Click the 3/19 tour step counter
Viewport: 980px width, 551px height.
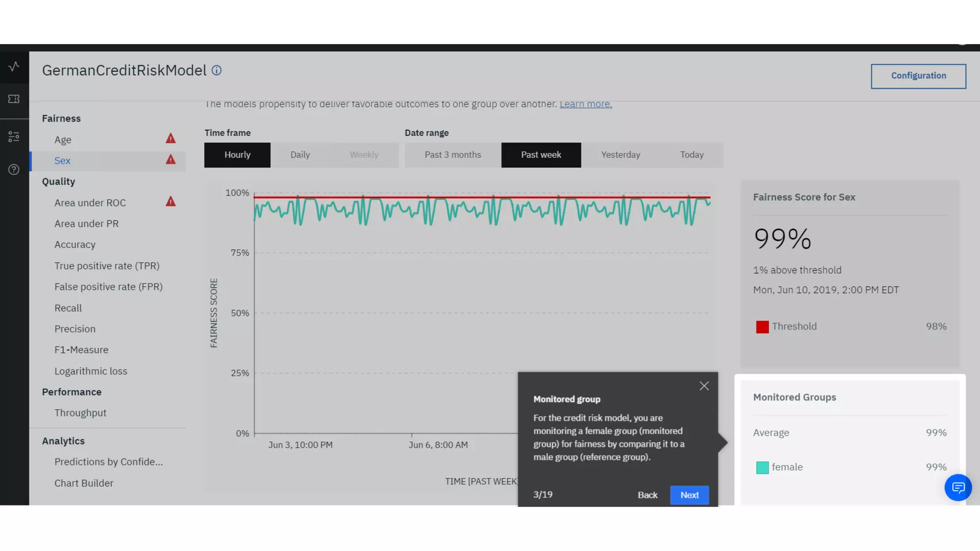tap(543, 495)
